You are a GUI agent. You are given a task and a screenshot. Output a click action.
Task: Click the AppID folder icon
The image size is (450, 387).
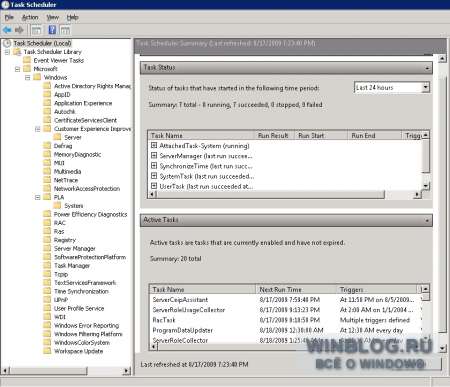(47, 94)
